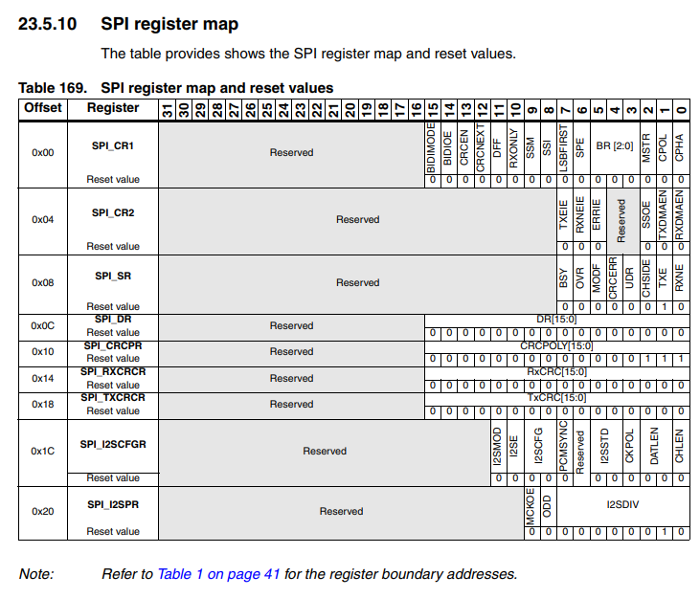Image resolution: width=700 pixels, height=598 pixels.
Task: Click the MODF flag in SPI_SR
Action: (x=597, y=278)
